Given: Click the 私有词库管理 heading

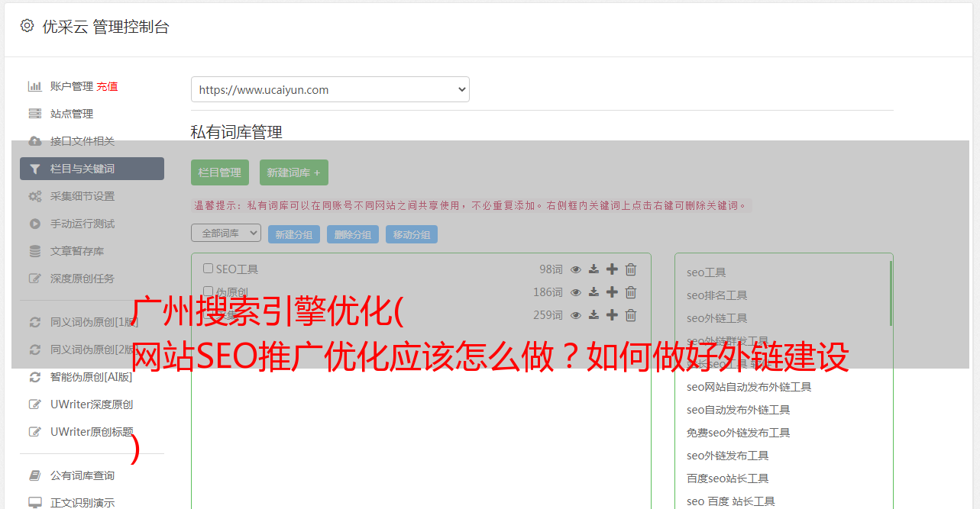Looking at the screenshot, I should tap(237, 132).
